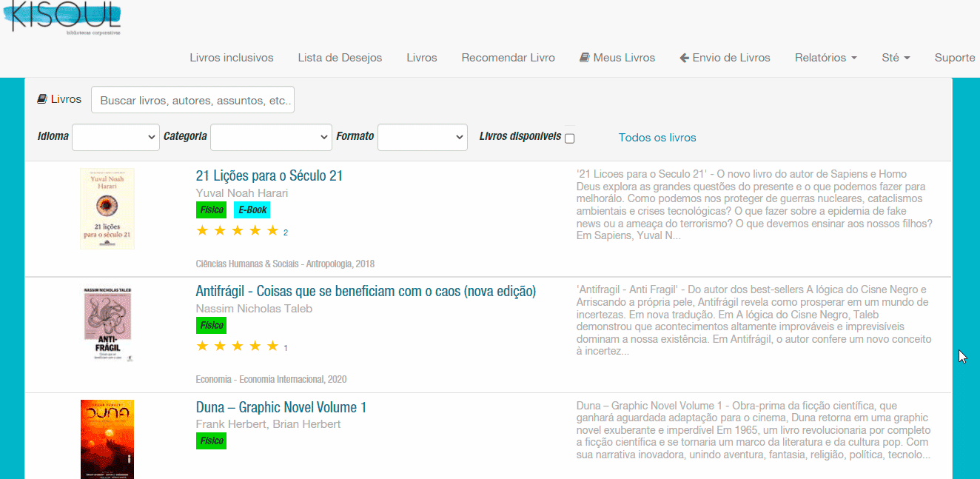Open the Categoria dropdown
The width and height of the screenshot is (980, 479).
click(271, 137)
